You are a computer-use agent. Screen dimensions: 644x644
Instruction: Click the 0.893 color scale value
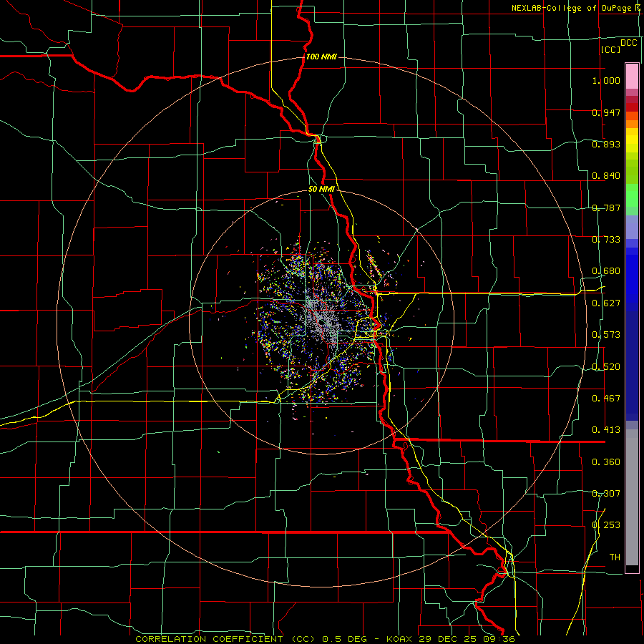[x=606, y=144]
